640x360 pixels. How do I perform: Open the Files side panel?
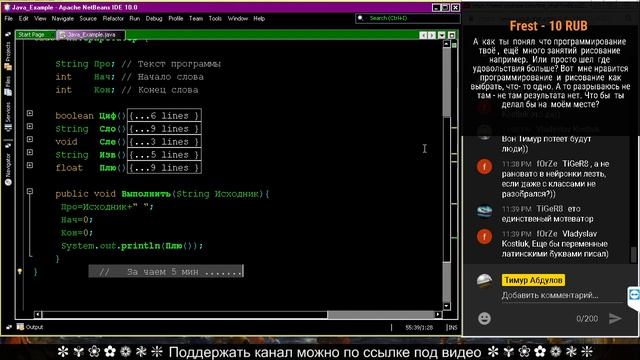pos(8,86)
